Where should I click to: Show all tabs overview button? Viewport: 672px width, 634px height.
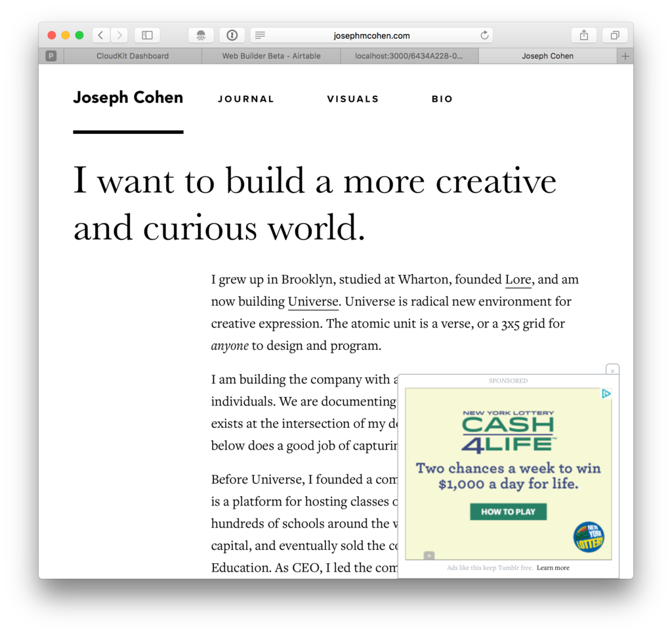tap(615, 35)
